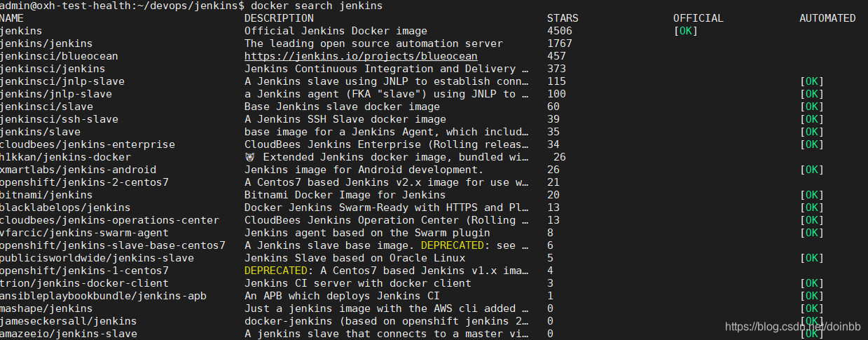
Task: Click the [OK] in the blacklabelops/jenkins row
Action: (x=812, y=208)
